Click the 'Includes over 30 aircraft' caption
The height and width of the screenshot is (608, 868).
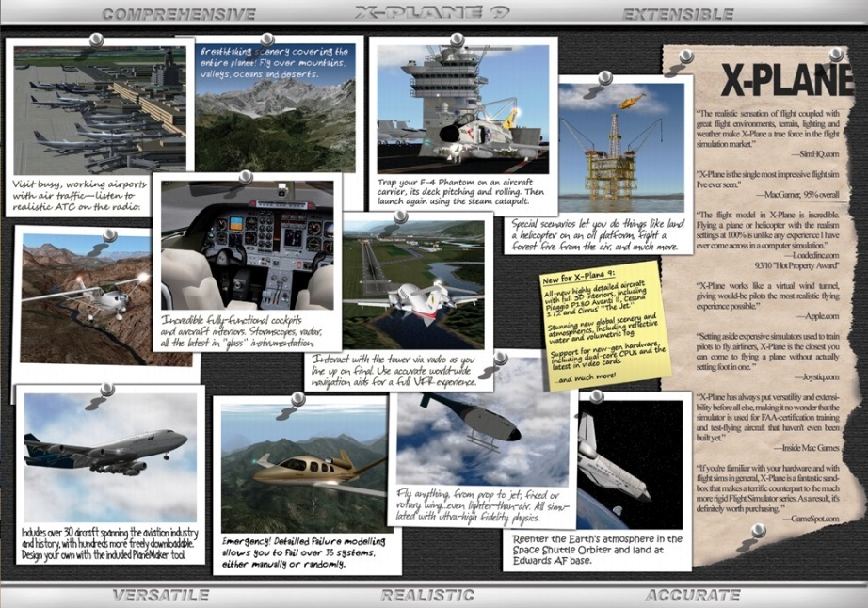(x=109, y=543)
